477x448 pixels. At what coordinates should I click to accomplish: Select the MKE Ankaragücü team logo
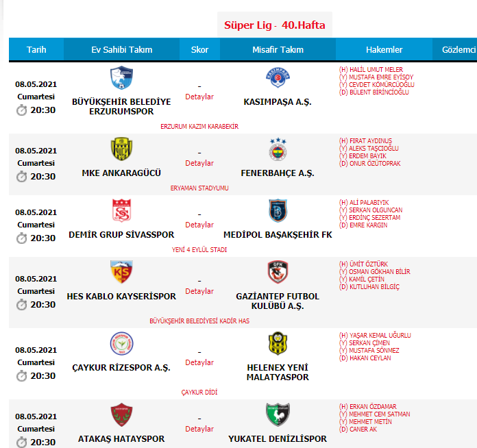coord(121,149)
